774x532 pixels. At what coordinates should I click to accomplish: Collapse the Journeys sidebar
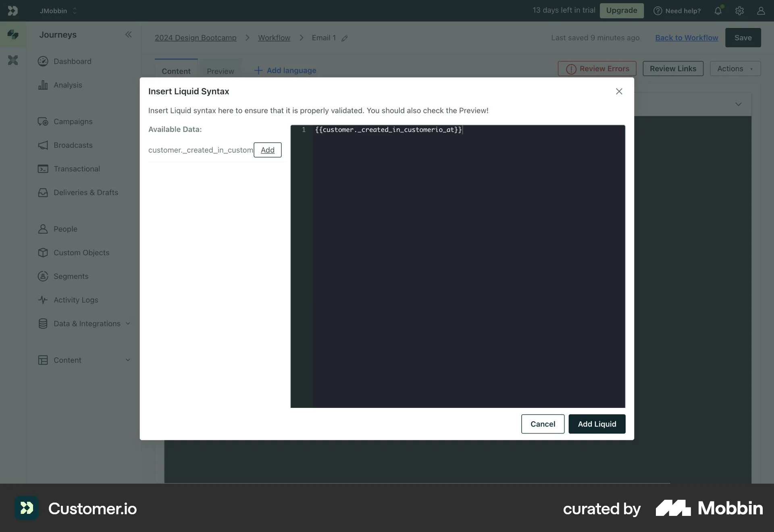click(x=129, y=35)
